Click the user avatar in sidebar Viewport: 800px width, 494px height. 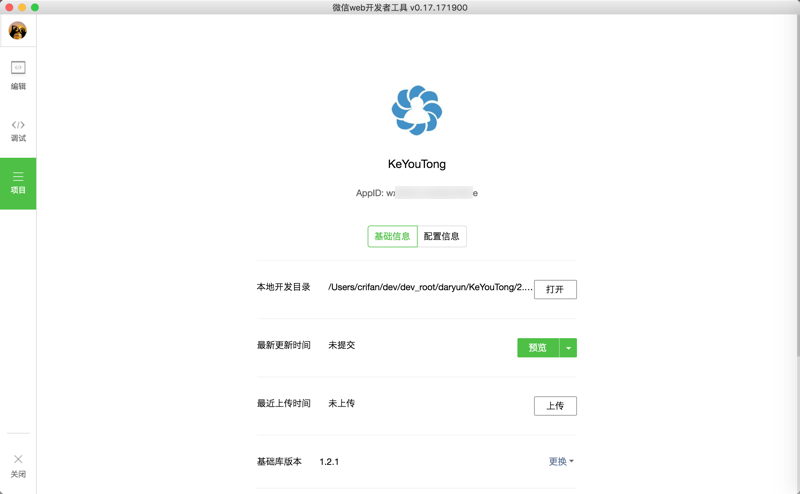coord(18,31)
